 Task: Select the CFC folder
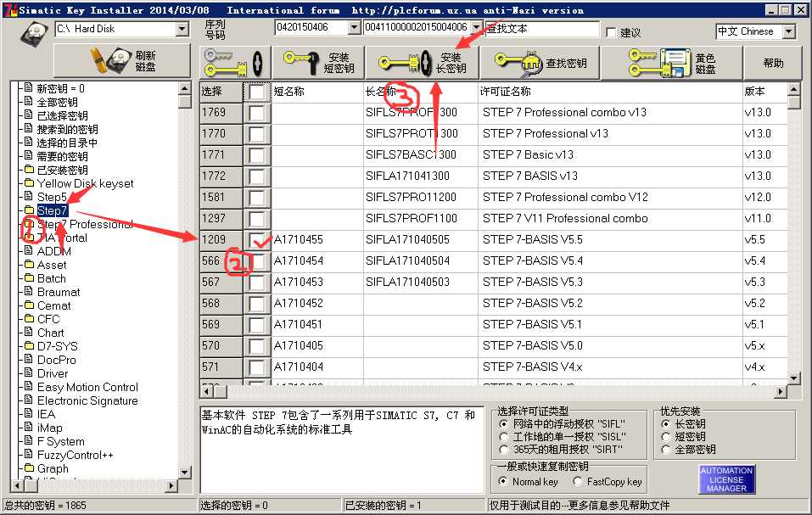pyautogui.click(x=48, y=319)
